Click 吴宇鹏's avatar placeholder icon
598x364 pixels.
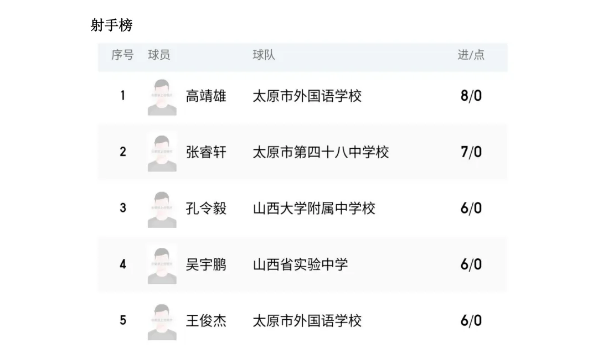162,266
